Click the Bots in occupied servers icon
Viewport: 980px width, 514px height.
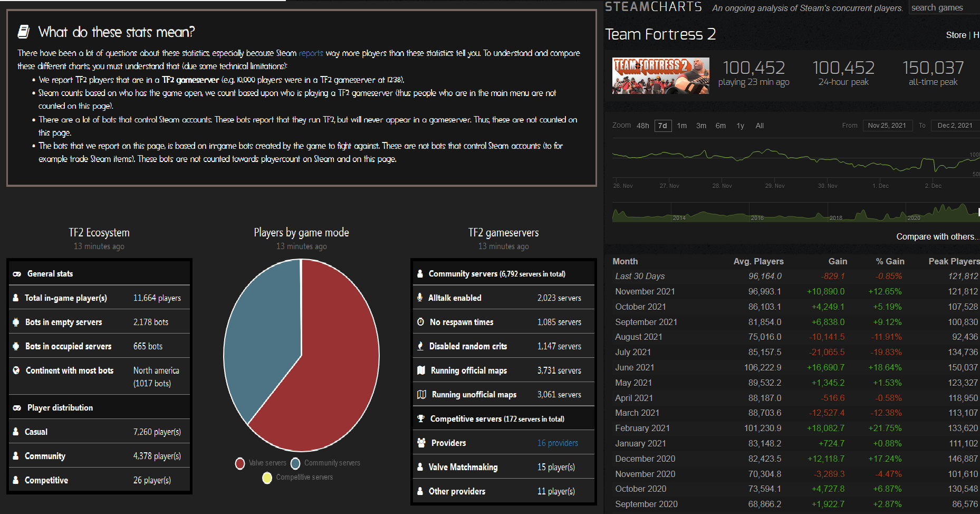pos(16,347)
